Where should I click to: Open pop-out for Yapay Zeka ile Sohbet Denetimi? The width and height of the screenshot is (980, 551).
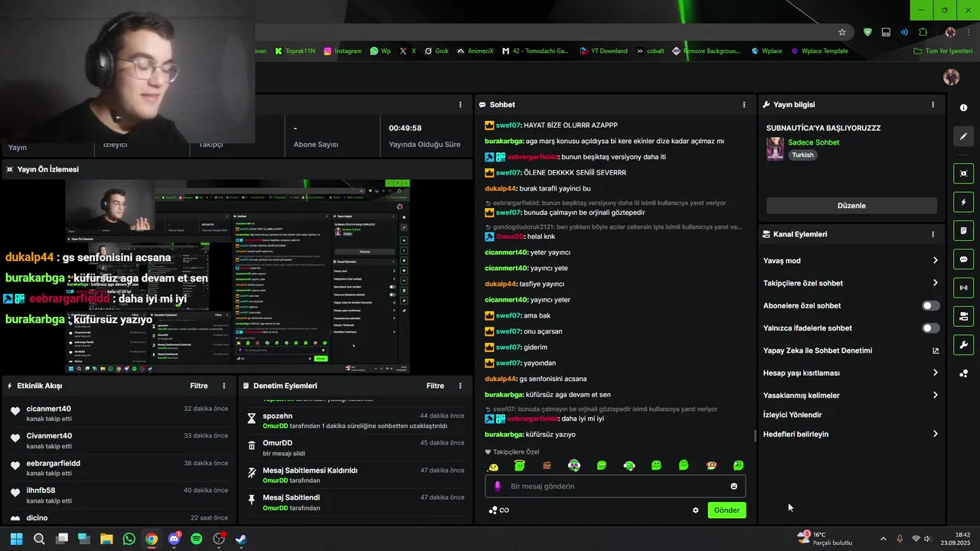(935, 350)
